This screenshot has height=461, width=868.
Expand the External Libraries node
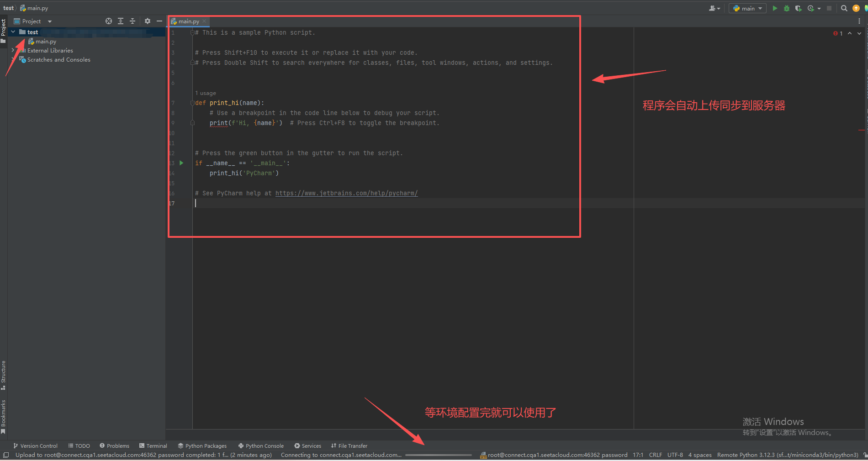(13, 51)
